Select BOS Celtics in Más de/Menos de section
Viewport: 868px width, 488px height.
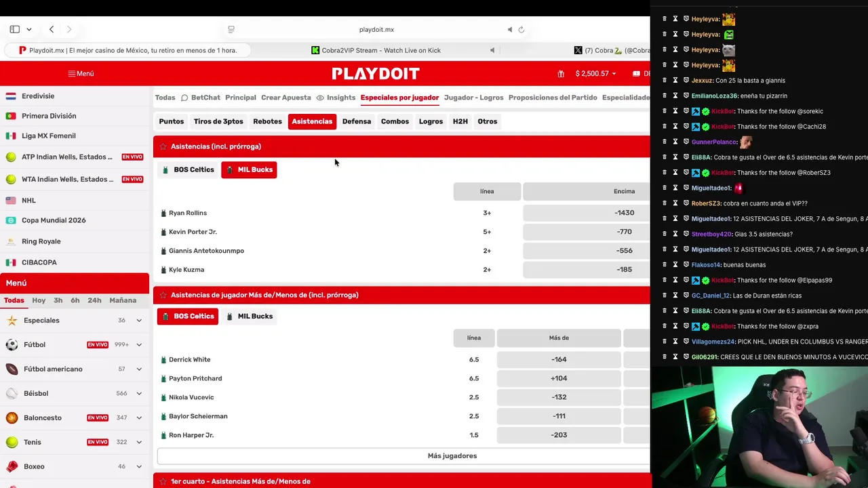(188, 316)
